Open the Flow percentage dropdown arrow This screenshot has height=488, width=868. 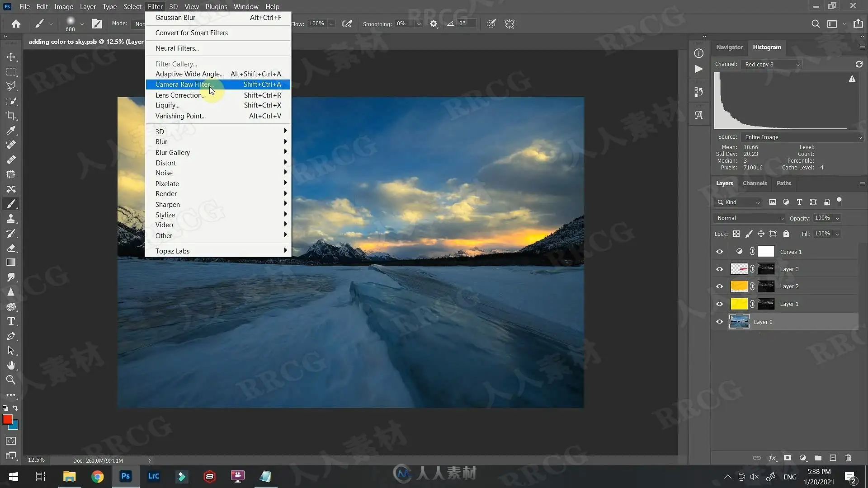(331, 24)
